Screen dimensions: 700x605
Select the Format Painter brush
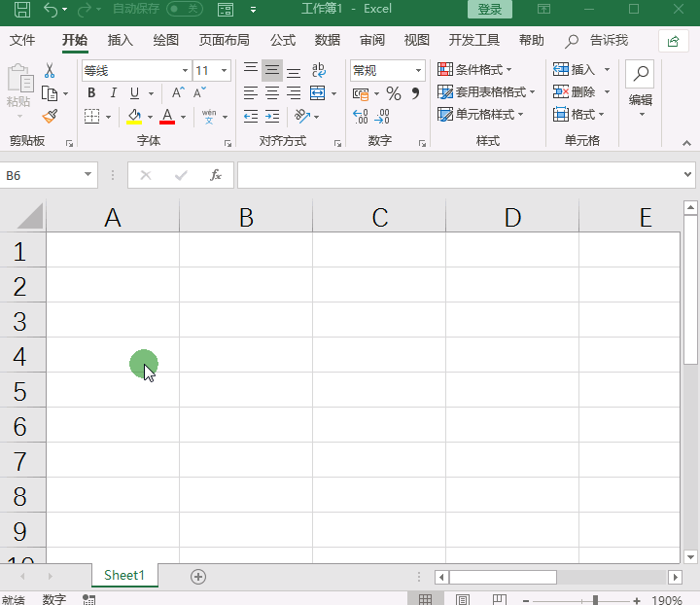tap(50, 116)
